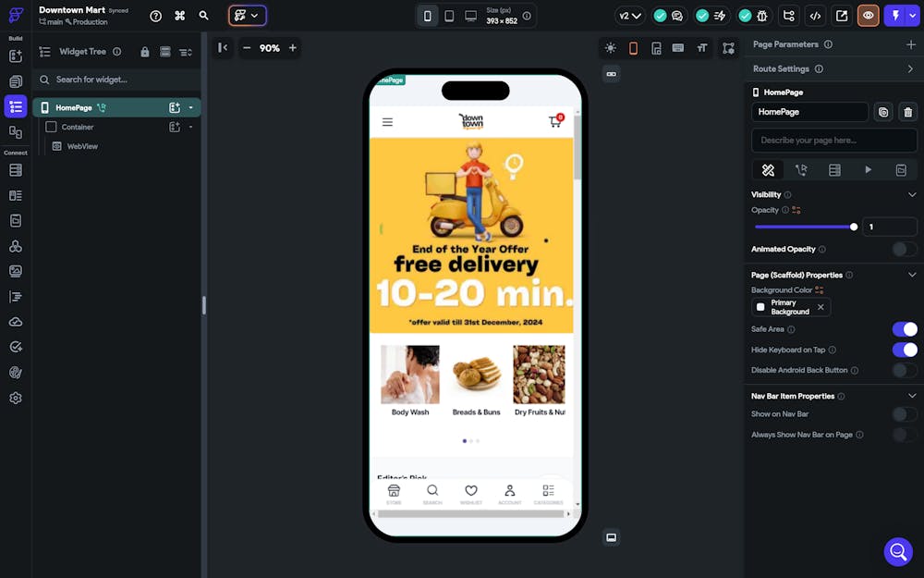Viewport: 924px width, 578px height.
Task: Select the desktop canvas size
Action: click(471, 16)
